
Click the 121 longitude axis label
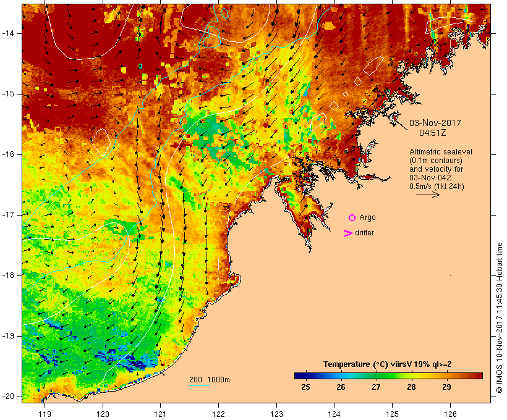pos(160,414)
